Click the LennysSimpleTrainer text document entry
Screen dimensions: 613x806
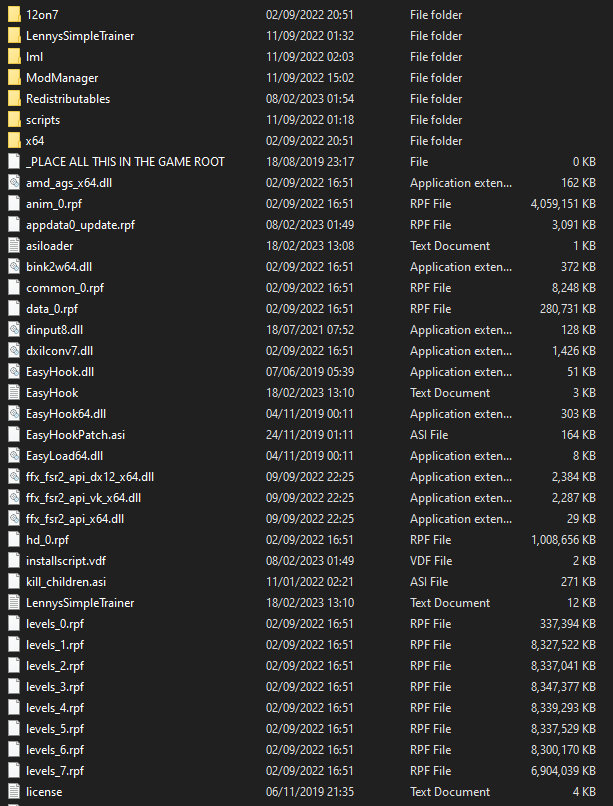[x=80, y=603]
